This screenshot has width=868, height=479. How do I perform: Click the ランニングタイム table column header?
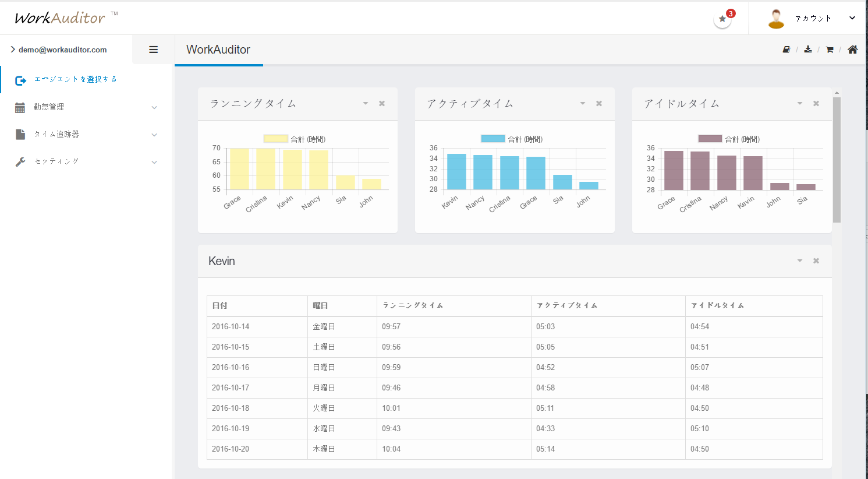coord(454,306)
